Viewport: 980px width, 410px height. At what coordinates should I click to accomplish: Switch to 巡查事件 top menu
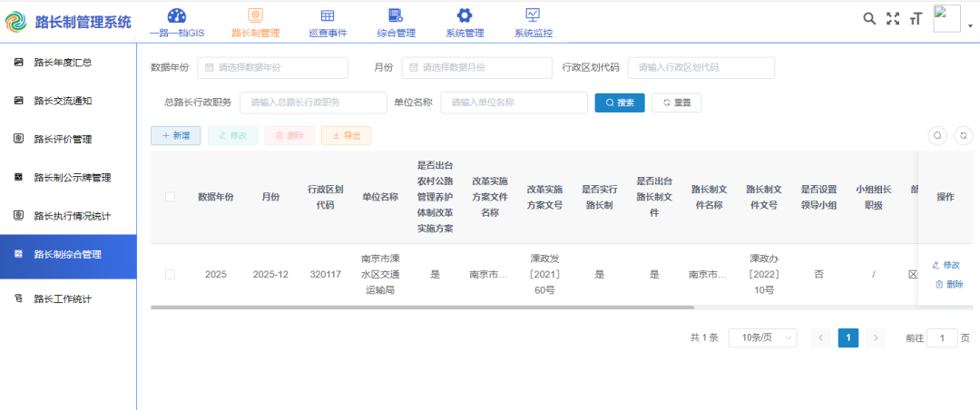[x=328, y=23]
